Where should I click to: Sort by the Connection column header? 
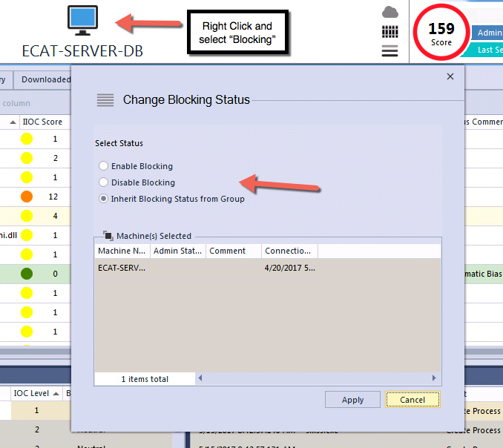click(289, 251)
